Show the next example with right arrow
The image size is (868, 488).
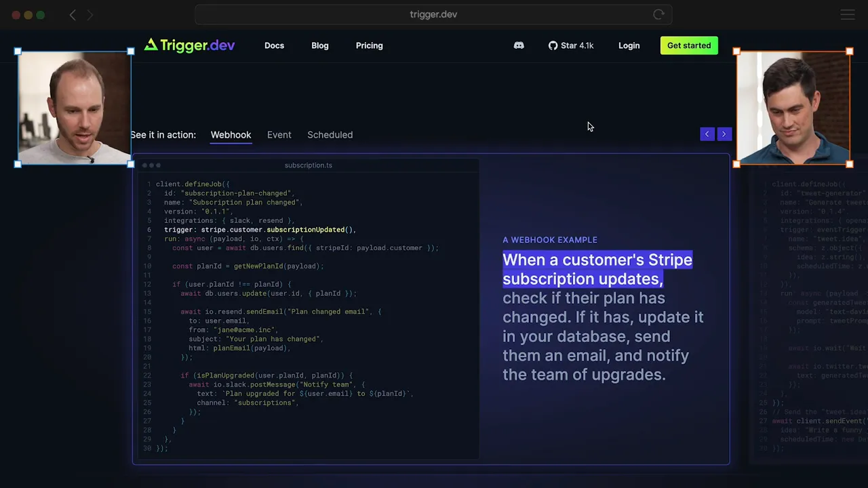[724, 134]
